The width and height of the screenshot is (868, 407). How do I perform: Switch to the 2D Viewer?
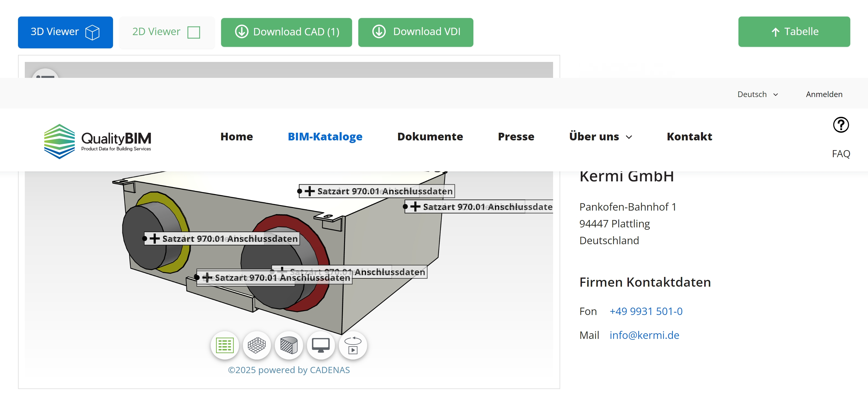pos(167,32)
